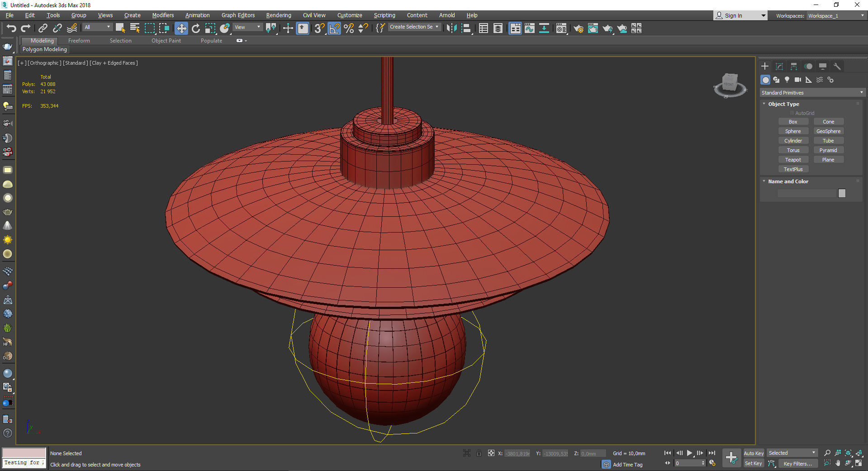Create a Torus primitive
The height and width of the screenshot is (471, 868).
tap(793, 150)
